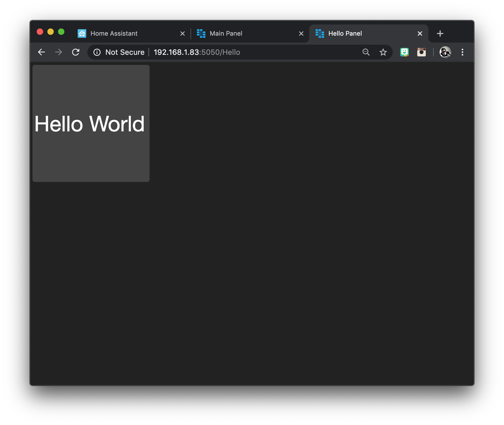
Task: Click the green maximize traffic light button
Action: [61, 32]
